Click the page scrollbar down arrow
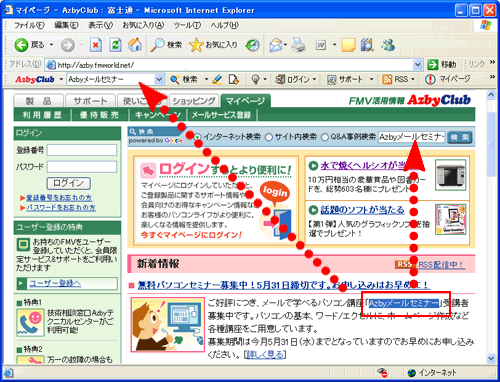500x382 pixels. point(491,358)
